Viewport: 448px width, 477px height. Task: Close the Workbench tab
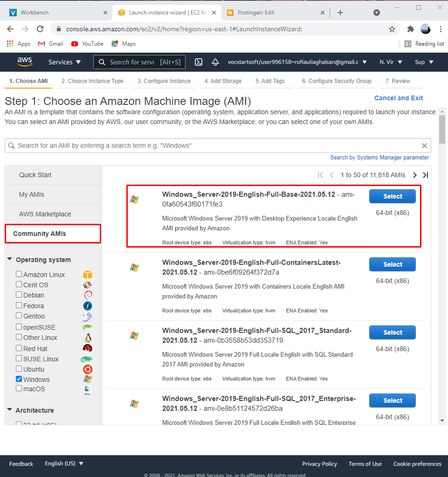click(105, 13)
